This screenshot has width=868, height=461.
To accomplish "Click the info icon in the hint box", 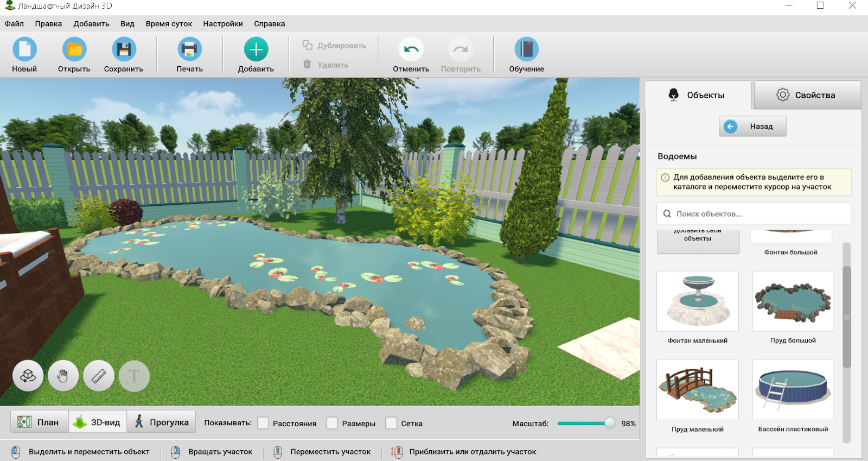I will [x=665, y=177].
